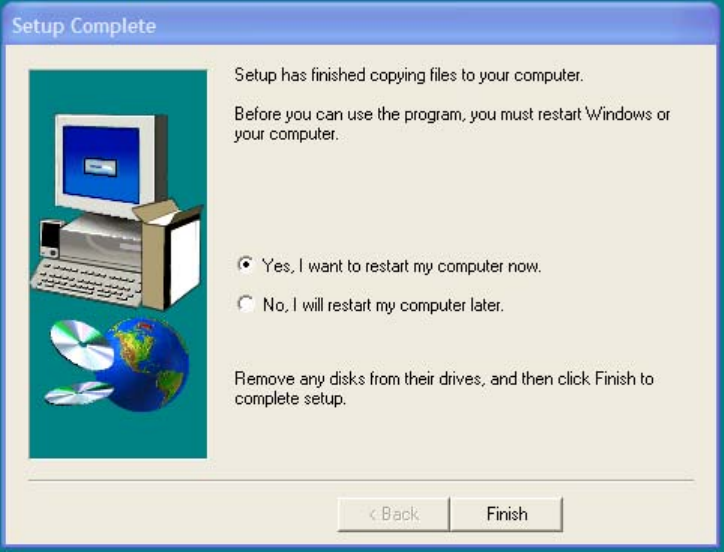Click the keyboard in the setup illustration

(86, 283)
